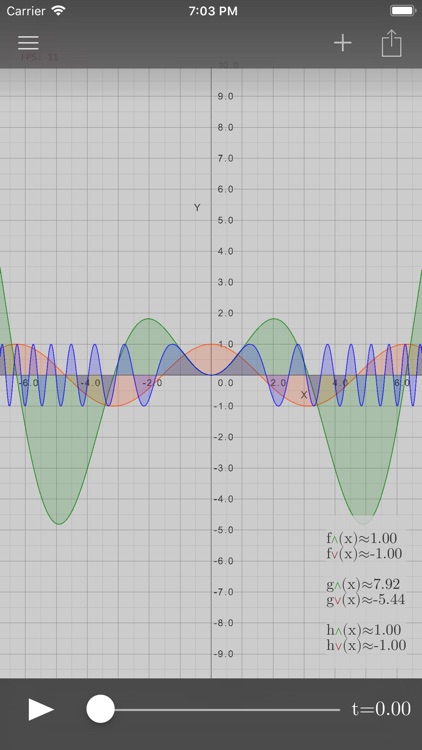Tap the Wi-Fi status icon
Screen dimensions: 422x750
click(x=58, y=11)
